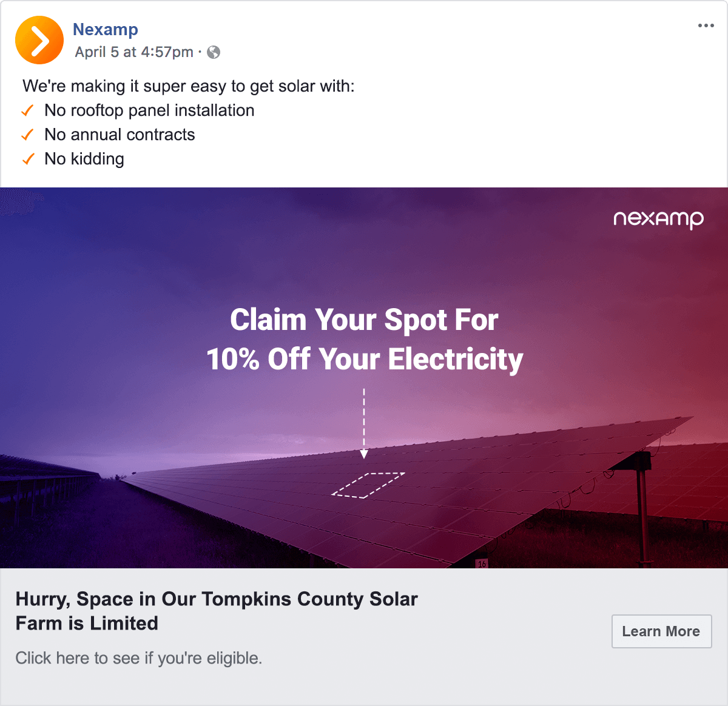Image resolution: width=728 pixels, height=706 pixels.
Task: Click the 'Click here to see if you're eligible' link
Action: coord(139,657)
